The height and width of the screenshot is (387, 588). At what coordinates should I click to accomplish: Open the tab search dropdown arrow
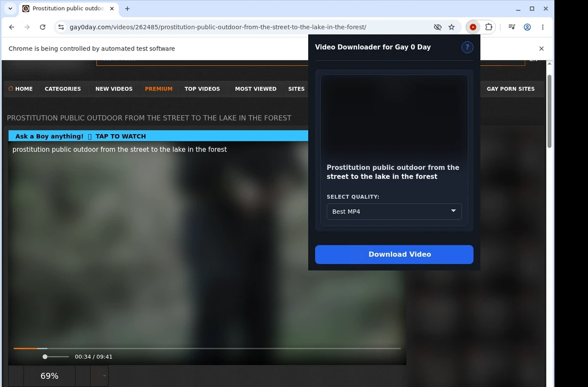point(10,8)
